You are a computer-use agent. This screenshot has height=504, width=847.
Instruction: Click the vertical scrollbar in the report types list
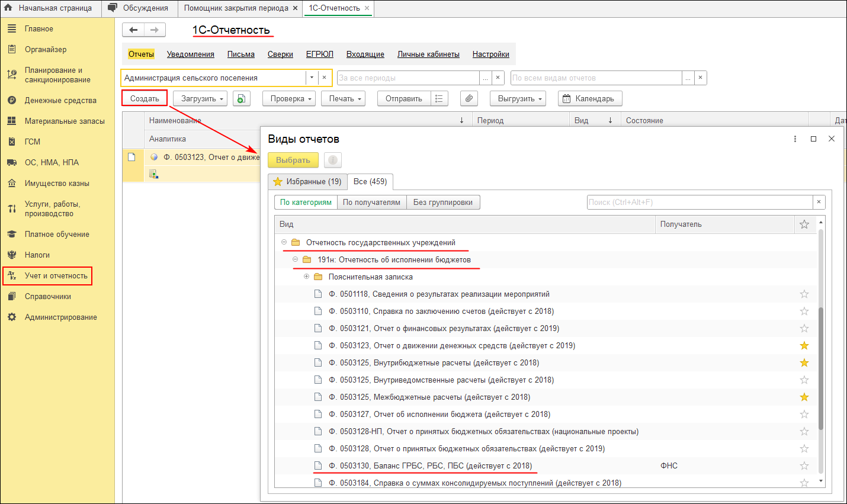coord(821,368)
